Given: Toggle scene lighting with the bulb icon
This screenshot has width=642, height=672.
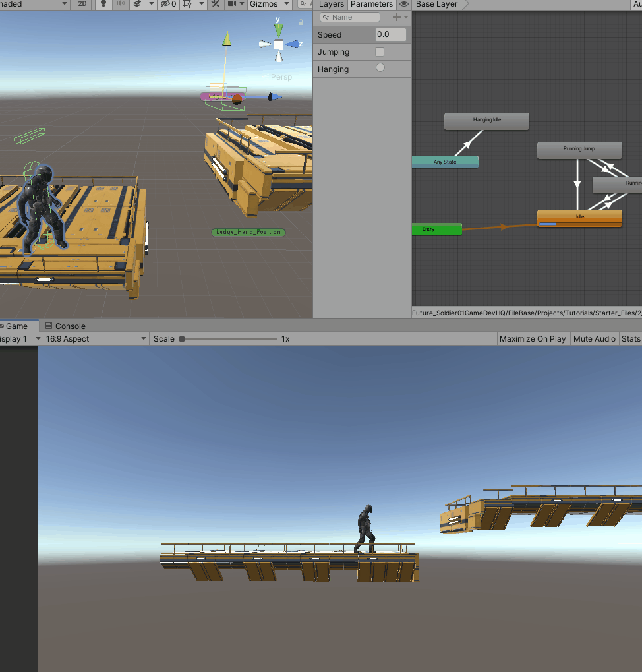Looking at the screenshot, I should point(103,4).
